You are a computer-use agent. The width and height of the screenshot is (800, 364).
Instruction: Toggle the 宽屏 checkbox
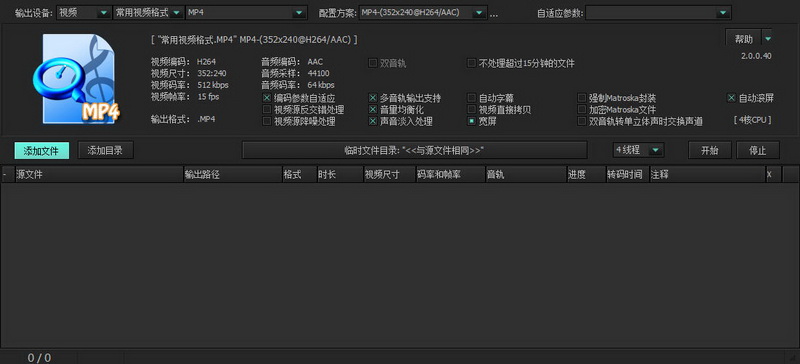click(472, 121)
